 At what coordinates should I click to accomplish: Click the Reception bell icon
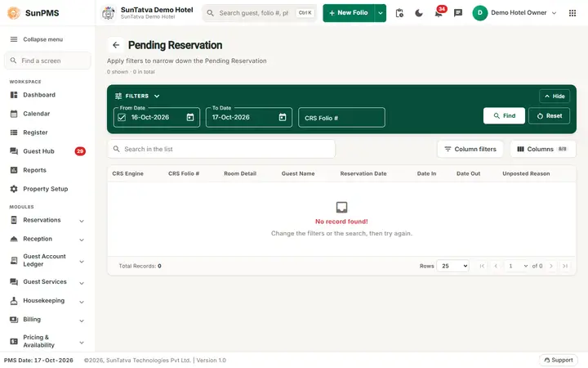[14, 239]
